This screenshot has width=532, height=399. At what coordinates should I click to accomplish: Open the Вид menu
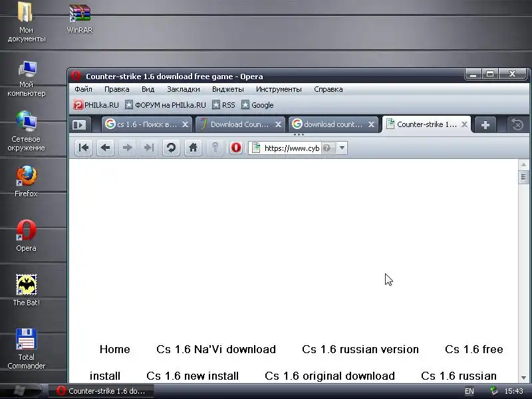point(148,89)
